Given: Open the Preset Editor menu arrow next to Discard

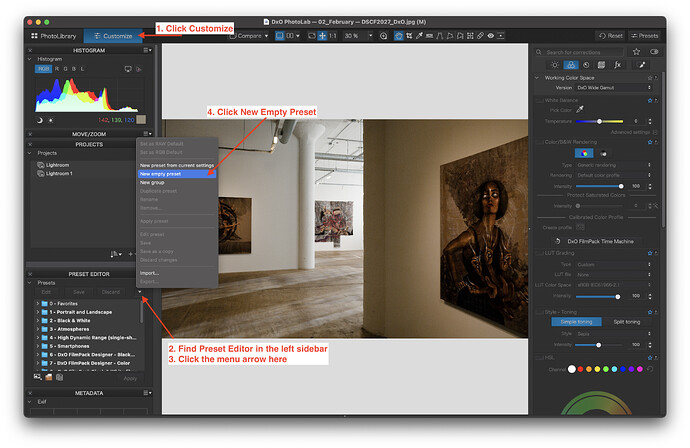Looking at the screenshot, I should click(x=139, y=292).
